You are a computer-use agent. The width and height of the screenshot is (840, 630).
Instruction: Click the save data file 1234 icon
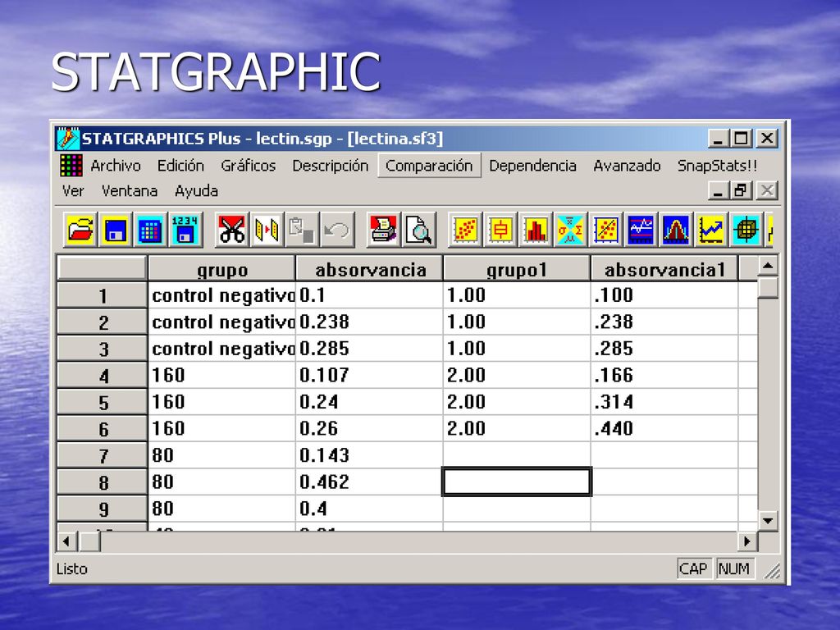pos(185,230)
